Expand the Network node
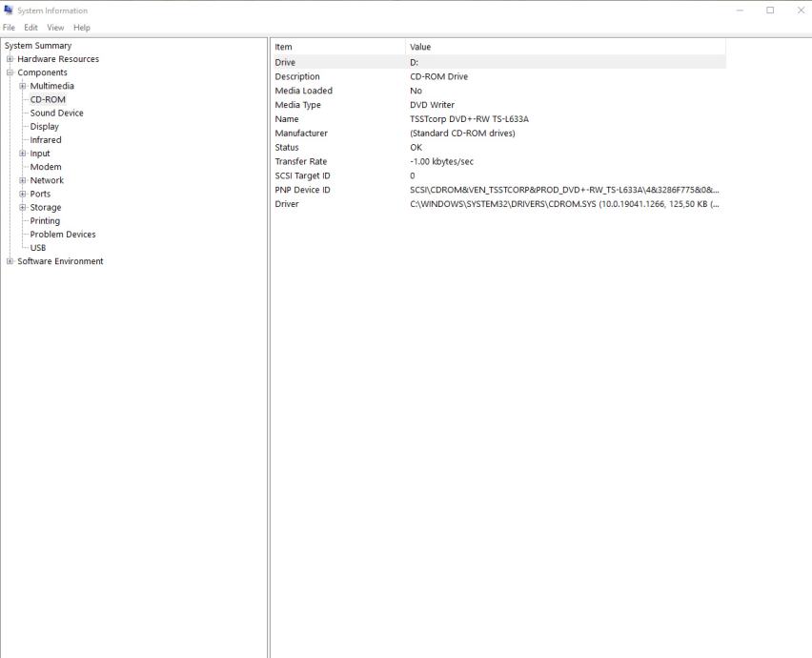 point(22,180)
